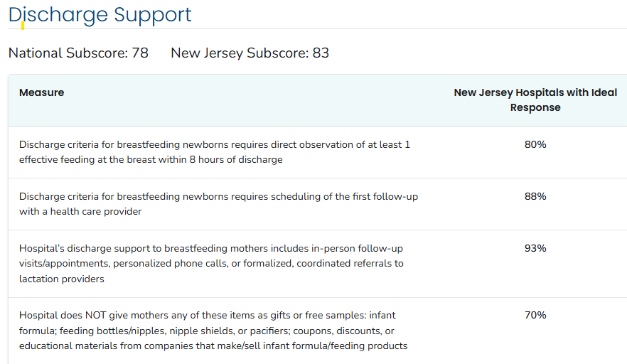
Task: Click the 80% ideal response value
Action: [535, 144]
